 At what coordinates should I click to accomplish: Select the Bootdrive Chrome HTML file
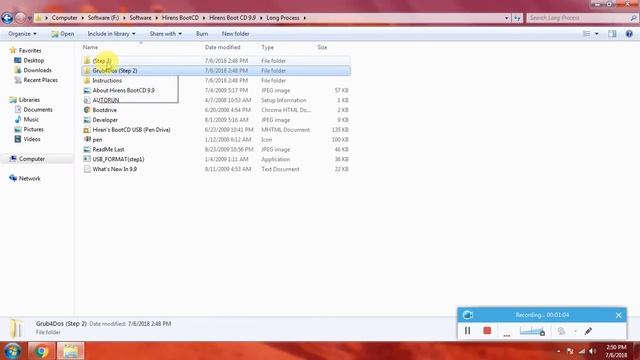(x=216, y=110)
